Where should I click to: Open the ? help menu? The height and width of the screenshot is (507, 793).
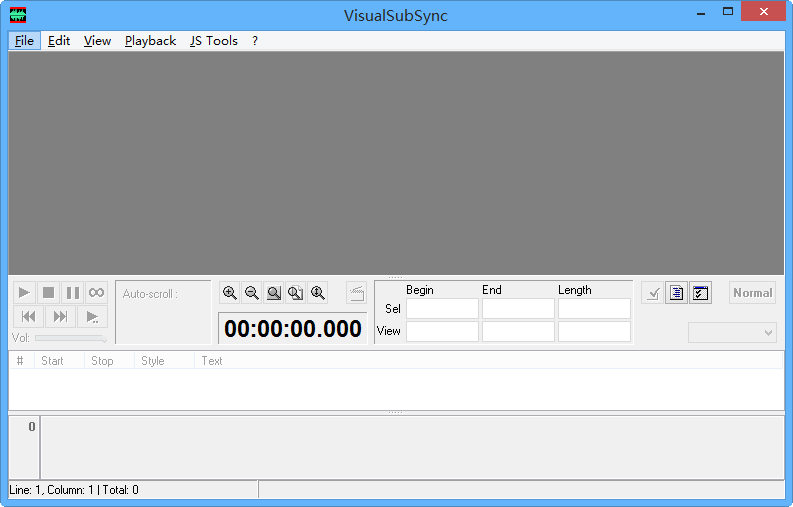coord(255,41)
